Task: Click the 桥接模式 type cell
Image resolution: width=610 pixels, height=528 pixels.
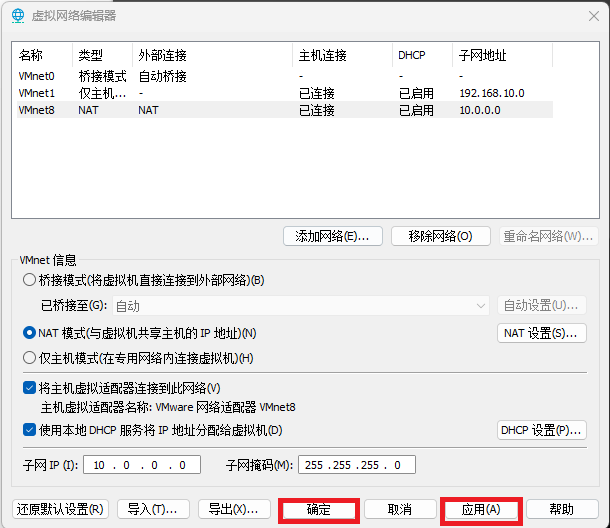Action: [x=102, y=76]
